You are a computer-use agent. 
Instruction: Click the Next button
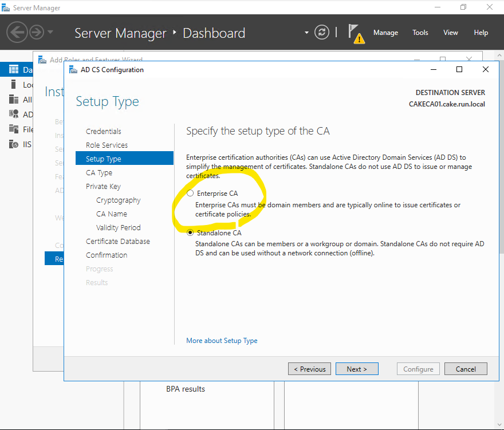pyautogui.click(x=357, y=369)
